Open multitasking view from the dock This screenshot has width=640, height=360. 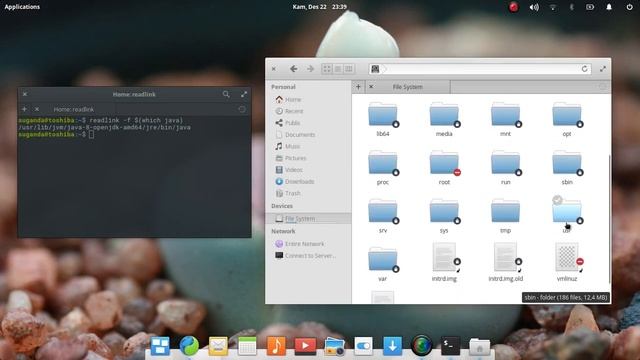[160, 346]
